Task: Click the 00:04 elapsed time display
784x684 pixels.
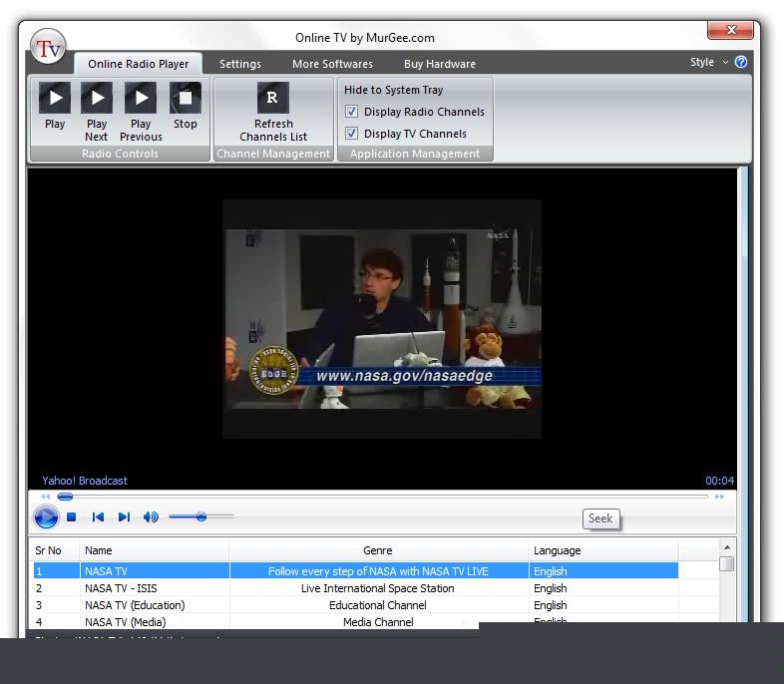Action: click(719, 481)
